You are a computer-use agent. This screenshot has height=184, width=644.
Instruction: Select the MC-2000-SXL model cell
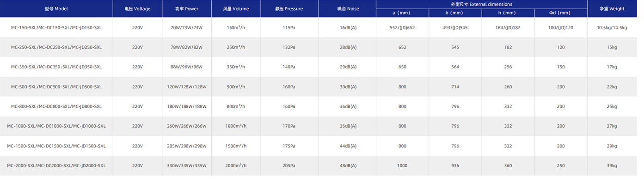[x=56, y=166]
